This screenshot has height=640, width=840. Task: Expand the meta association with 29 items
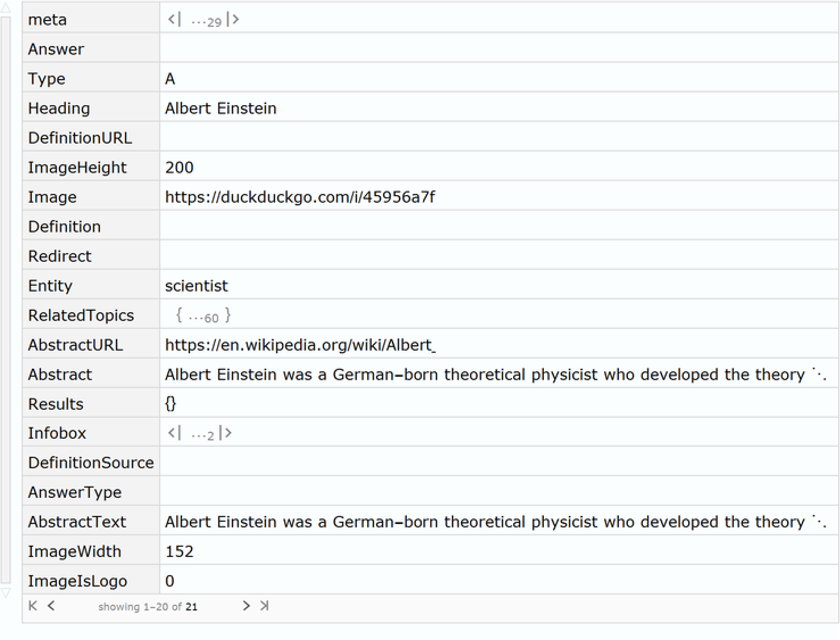(203, 20)
